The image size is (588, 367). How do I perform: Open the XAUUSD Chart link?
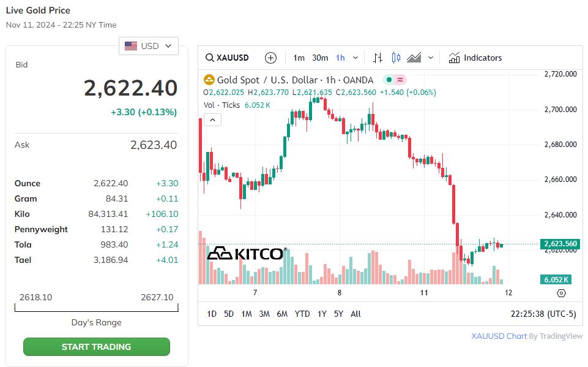[x=499, y=336]
